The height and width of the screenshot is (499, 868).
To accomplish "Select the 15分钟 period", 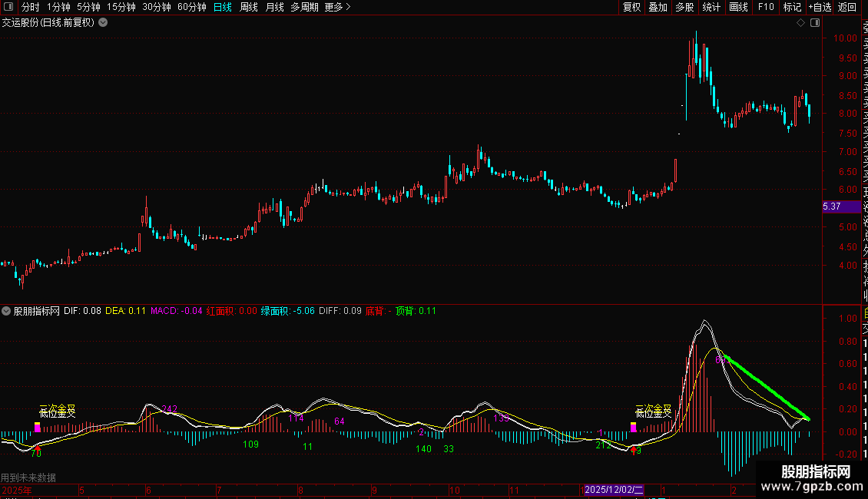I will (x=121, y=7).
